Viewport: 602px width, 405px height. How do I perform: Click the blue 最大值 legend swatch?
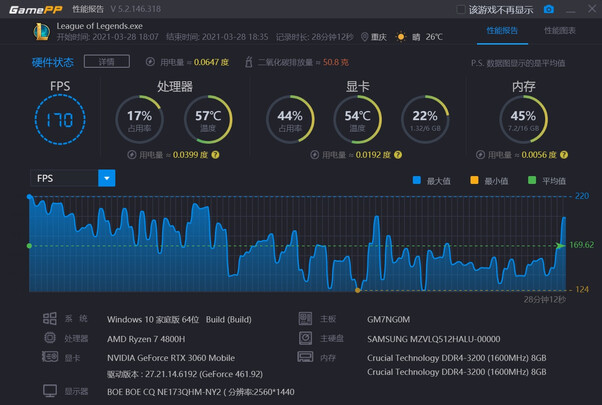click(417, 180)
